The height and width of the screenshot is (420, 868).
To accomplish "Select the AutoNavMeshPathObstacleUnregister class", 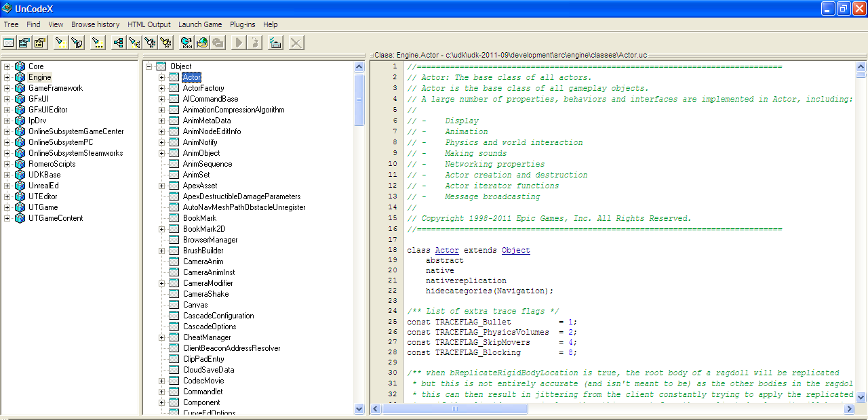I will [x=244, y=207].
